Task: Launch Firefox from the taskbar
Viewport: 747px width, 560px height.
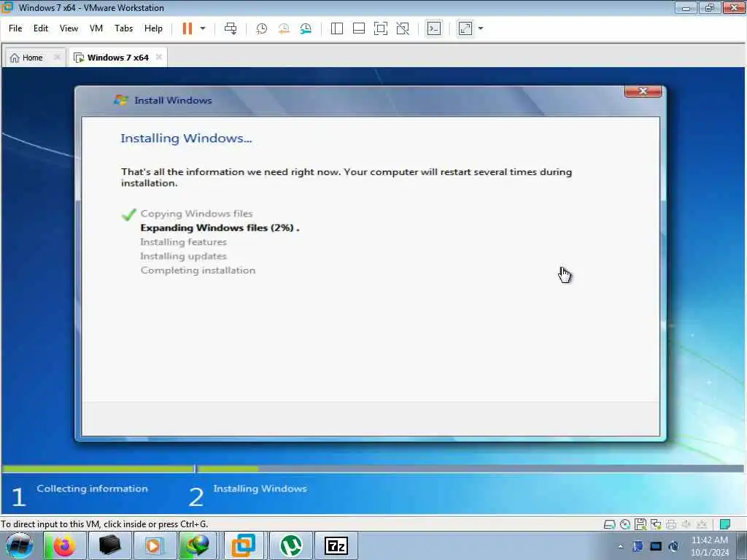Action: coord(64,545)
